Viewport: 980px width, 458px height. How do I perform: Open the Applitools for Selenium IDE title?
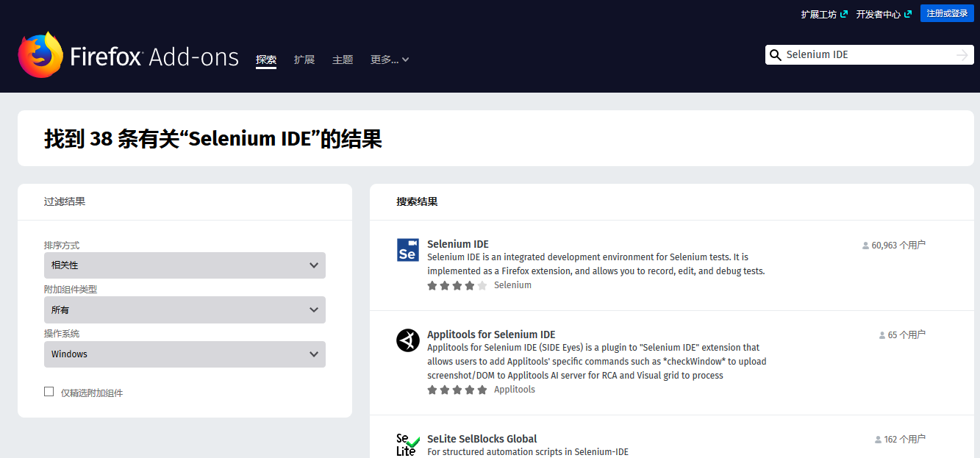pos(491,334)
